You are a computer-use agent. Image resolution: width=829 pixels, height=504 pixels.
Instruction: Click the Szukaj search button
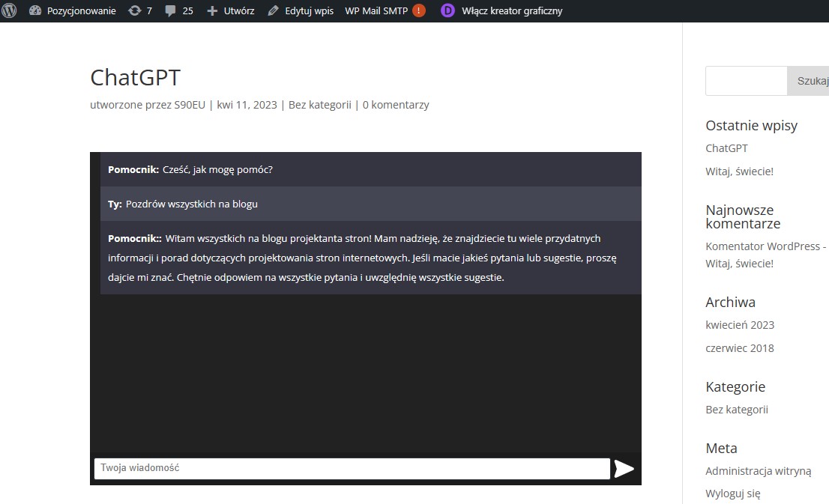pos(808,81)
